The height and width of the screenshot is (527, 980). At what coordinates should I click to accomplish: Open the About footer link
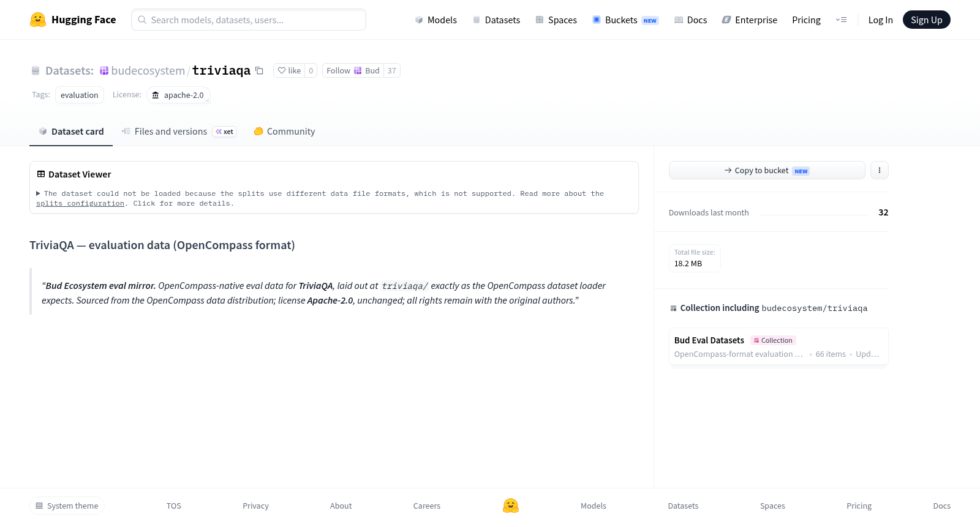[341, 506]
